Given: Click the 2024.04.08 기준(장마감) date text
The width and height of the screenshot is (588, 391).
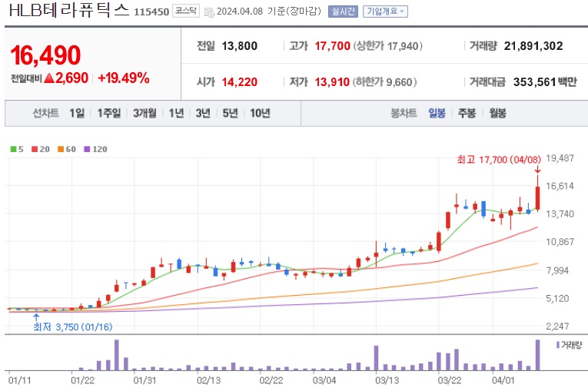Looking at the screenshot, I should point(269,12).
